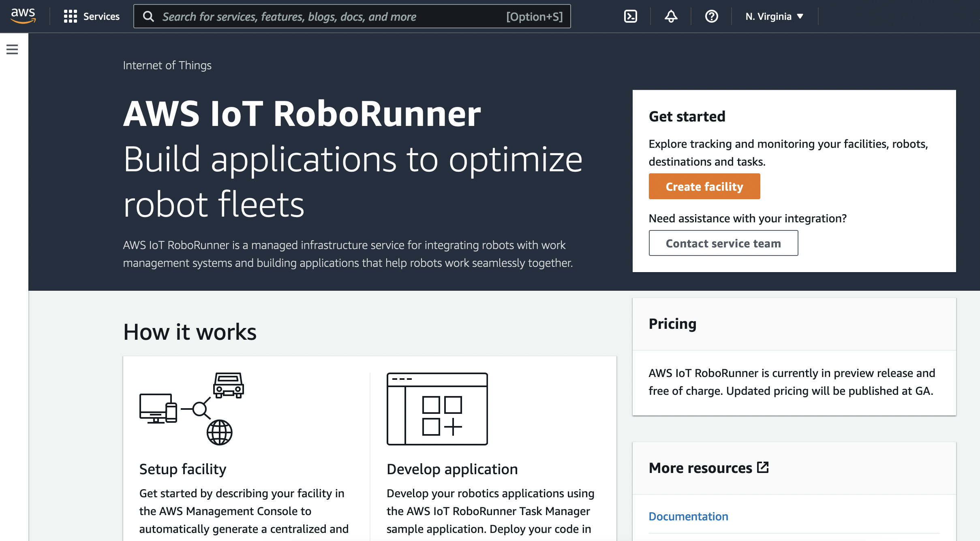The width and height of the screenshot is (980, 541).
Task: Click the More resources external link icon
Action: coord(763,467)
